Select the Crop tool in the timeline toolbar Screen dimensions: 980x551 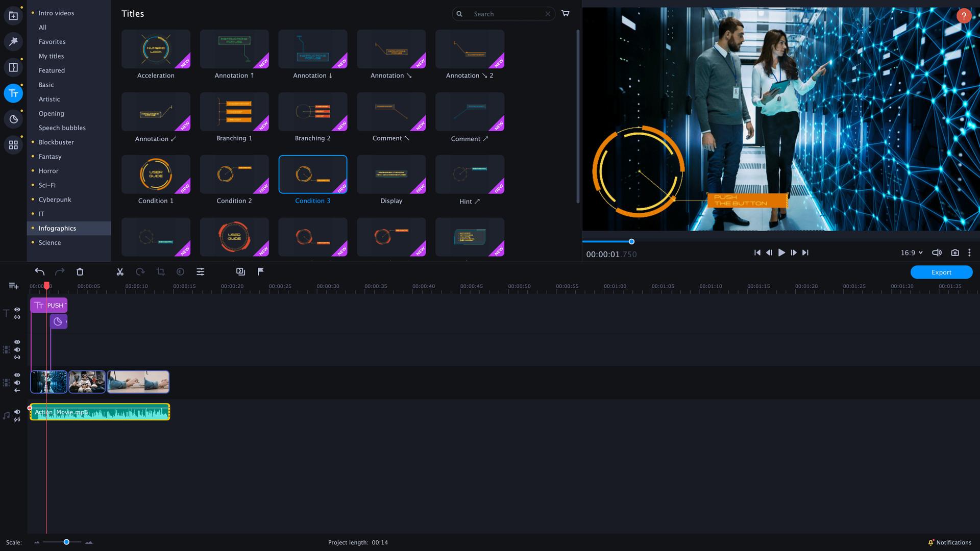click(160, 271)
